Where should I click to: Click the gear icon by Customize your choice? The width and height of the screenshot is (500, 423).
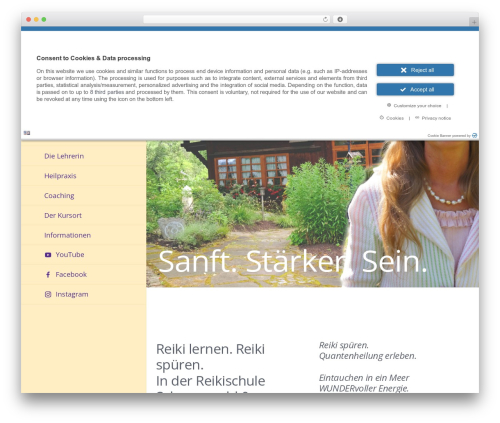pyautogui.click(x=389, y=105)
